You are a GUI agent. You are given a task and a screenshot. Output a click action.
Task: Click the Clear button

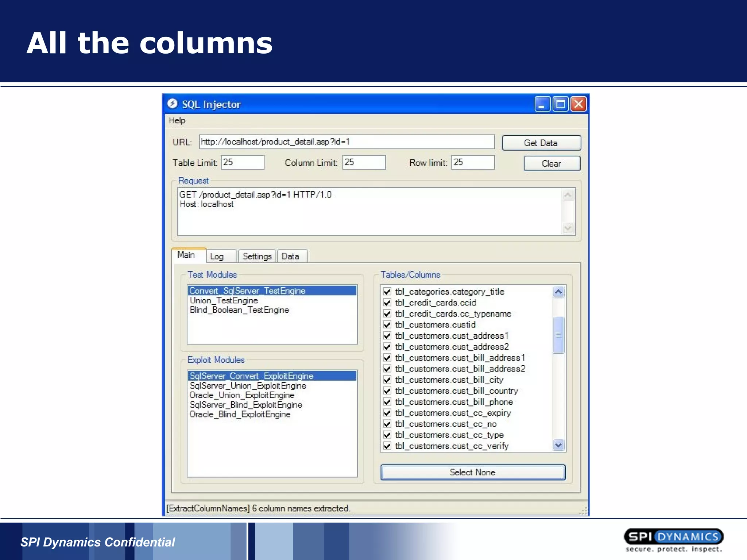pos(552,163)
